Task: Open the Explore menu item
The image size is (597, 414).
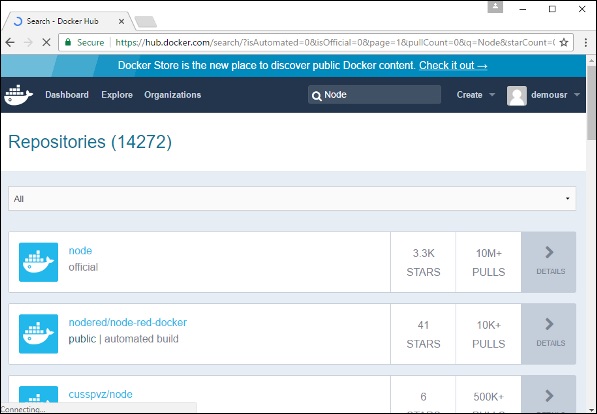Action: coord(117,95)
